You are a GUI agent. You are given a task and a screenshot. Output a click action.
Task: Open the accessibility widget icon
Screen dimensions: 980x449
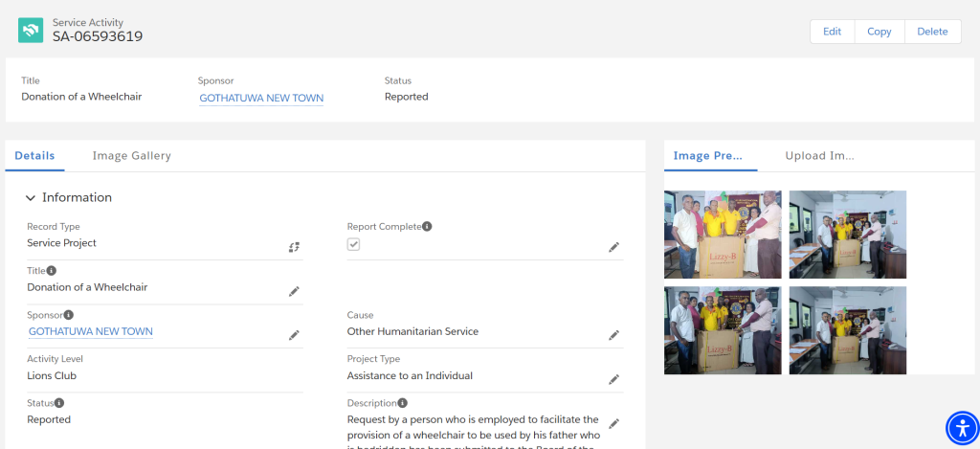click(963, 428)
